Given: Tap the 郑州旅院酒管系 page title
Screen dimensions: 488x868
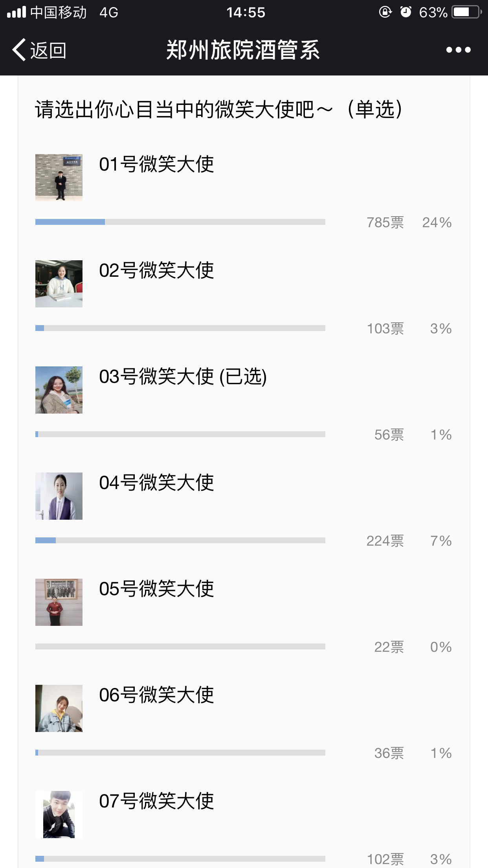Looking at the screenshot, I should point(243,50).
